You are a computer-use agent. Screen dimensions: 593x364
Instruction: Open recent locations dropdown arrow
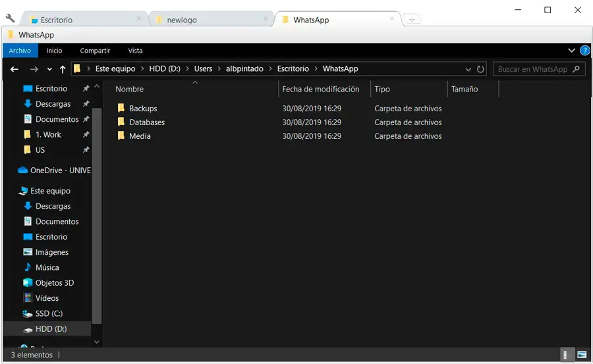49,69
